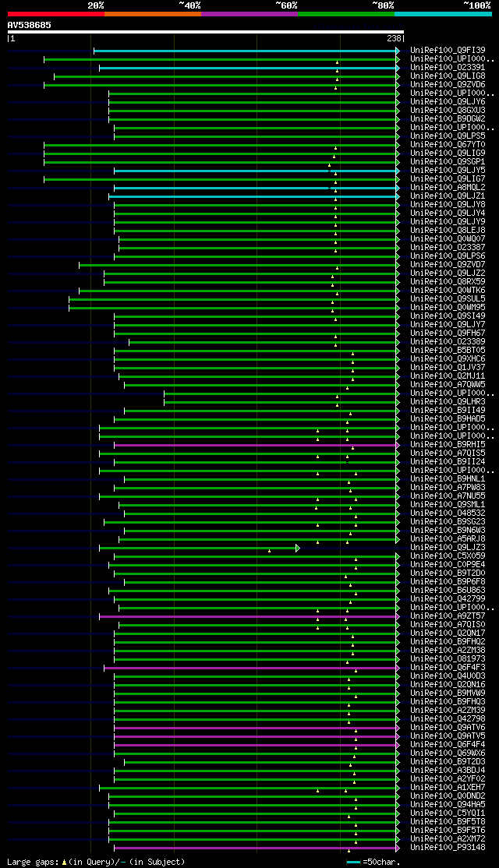The image size is (499, 868).
Task: Click the purple alignment bar for UniRef100_P93148
Action: pyautogui.click(x=257, y=848)
